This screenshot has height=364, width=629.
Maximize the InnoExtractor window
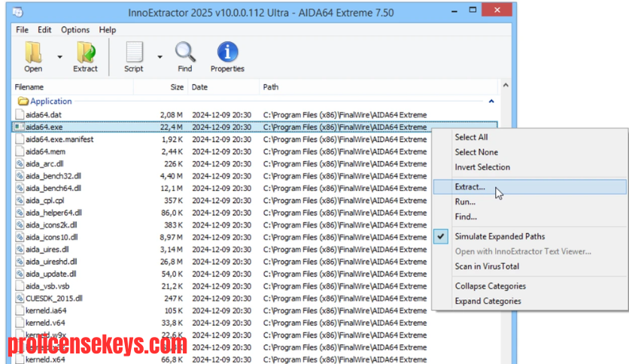point(473,10)
